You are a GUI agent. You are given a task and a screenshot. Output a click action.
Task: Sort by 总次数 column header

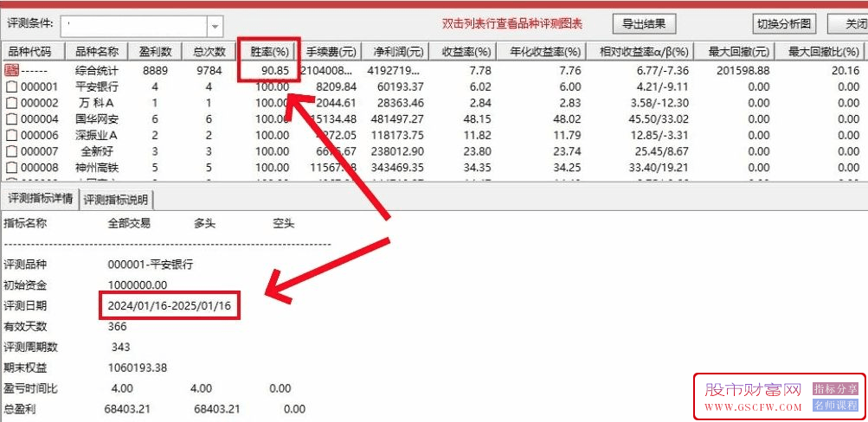point(209,52)
